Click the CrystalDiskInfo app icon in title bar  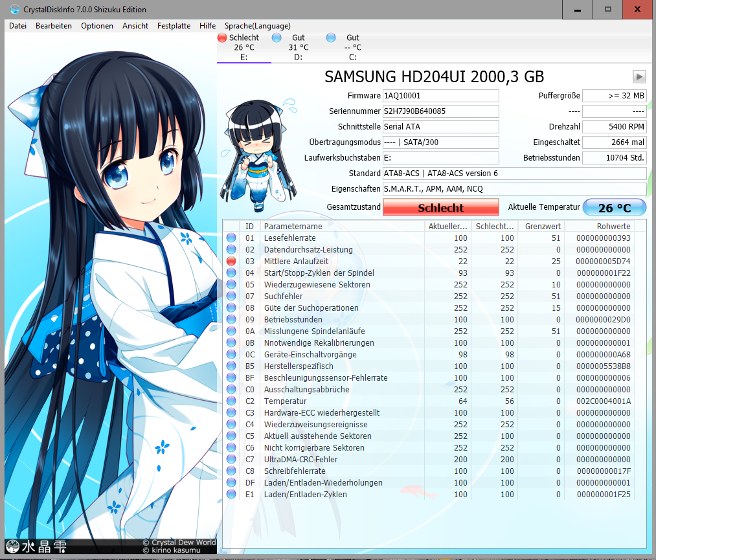click(15, 10)
